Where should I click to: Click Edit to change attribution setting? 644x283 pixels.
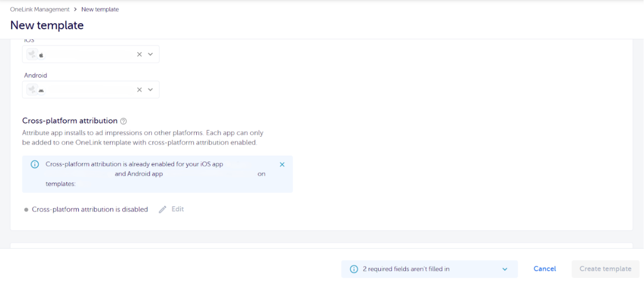click(x=177, y=209)
